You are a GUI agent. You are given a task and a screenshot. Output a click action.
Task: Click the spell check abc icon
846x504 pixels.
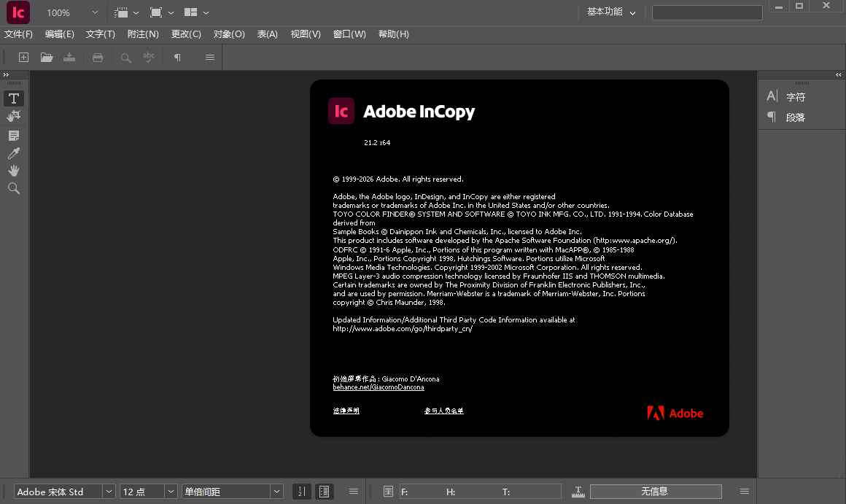tap(149, 57)
